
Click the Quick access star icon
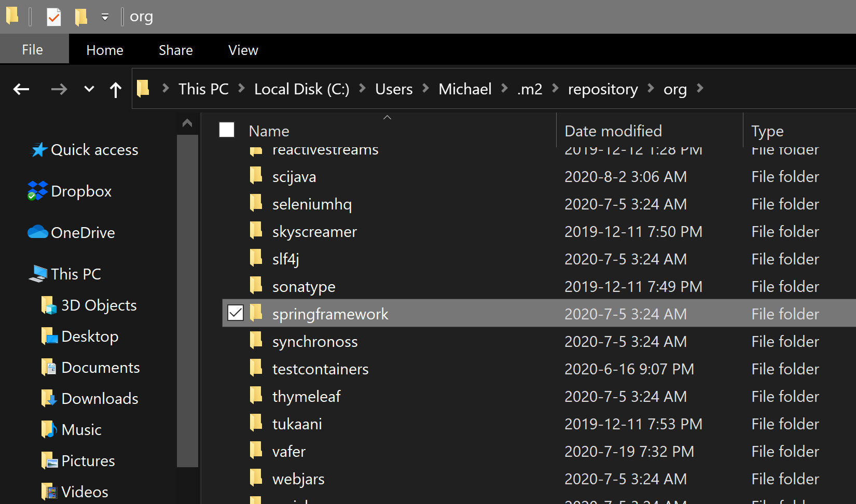39,150
